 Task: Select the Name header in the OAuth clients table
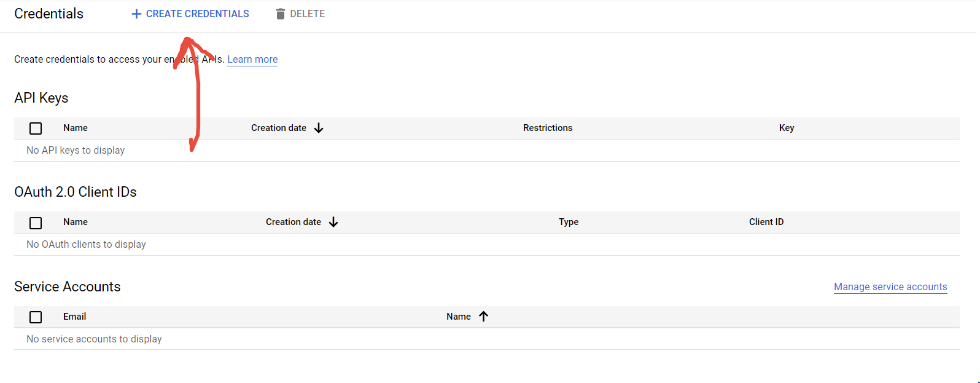[76, 222]
